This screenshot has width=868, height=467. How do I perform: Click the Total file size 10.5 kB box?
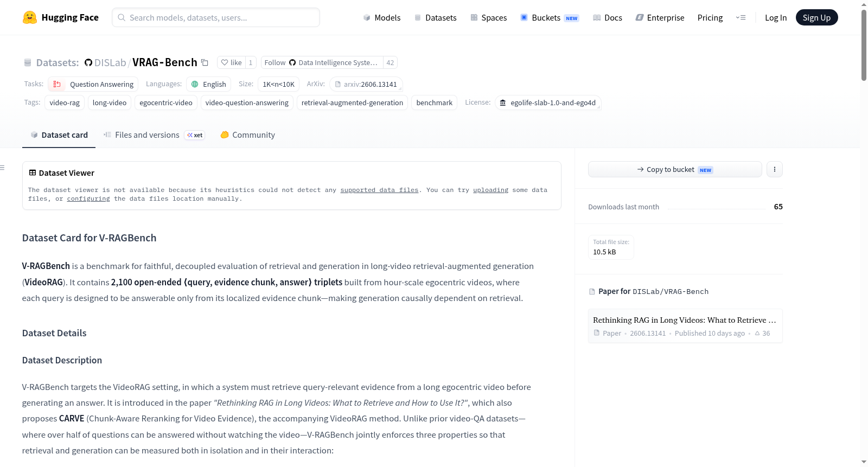tap(611, 247)
